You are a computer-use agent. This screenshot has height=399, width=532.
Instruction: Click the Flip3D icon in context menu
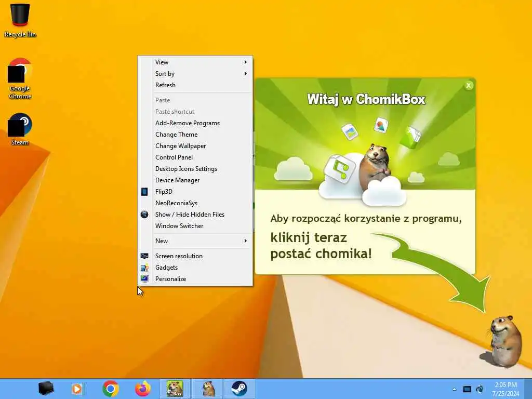pyautogui.click(x=144, y=192)
